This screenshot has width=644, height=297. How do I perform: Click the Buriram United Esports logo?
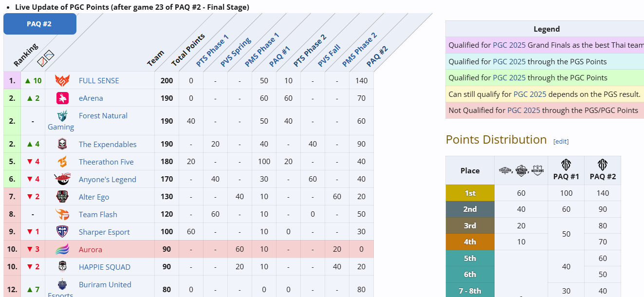(62, 284)
